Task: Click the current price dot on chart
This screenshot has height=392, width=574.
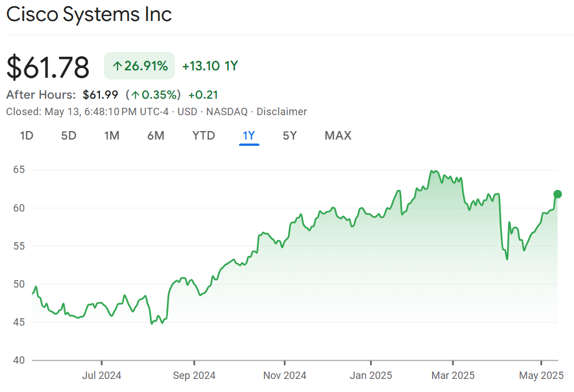Action: 558,195
